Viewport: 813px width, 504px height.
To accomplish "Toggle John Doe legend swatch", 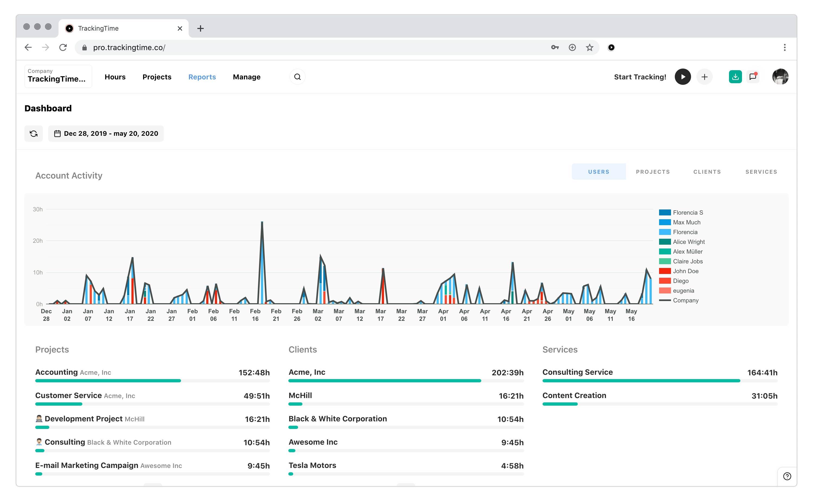I will pos(665,271).
